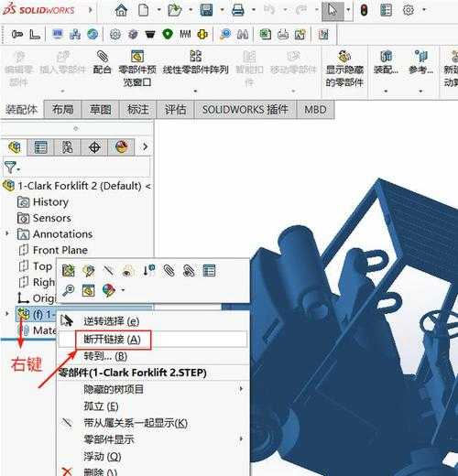Screen dimensions: 458x476
Task: Open the Options gear dropdown arrow
Action: pyautogui.click(x=424, y=10)
